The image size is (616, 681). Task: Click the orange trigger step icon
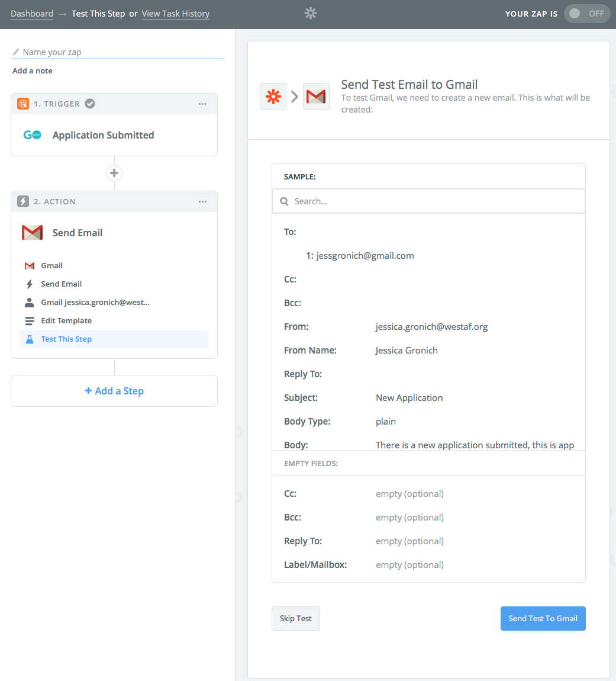click(23, 104)
